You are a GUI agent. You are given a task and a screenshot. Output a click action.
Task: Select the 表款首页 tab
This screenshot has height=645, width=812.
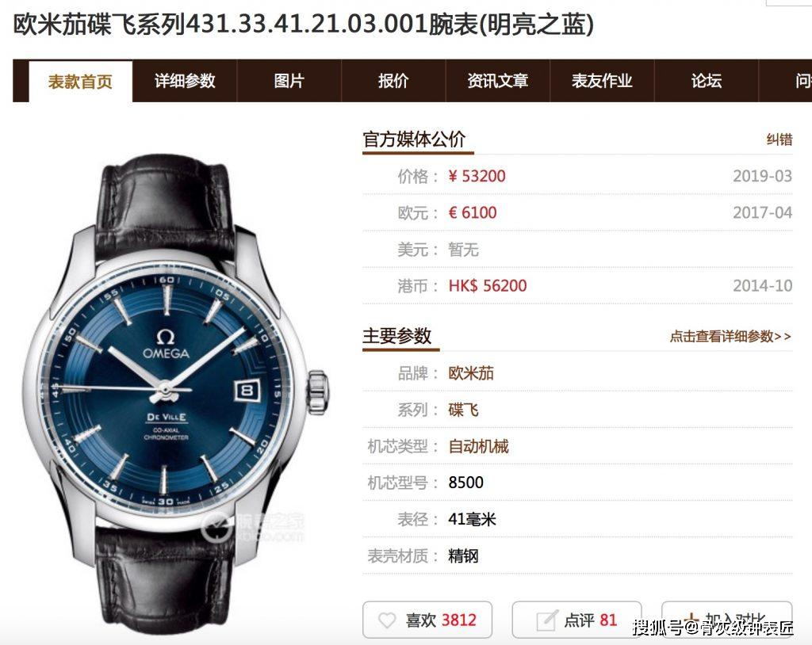tap(80, 82)
